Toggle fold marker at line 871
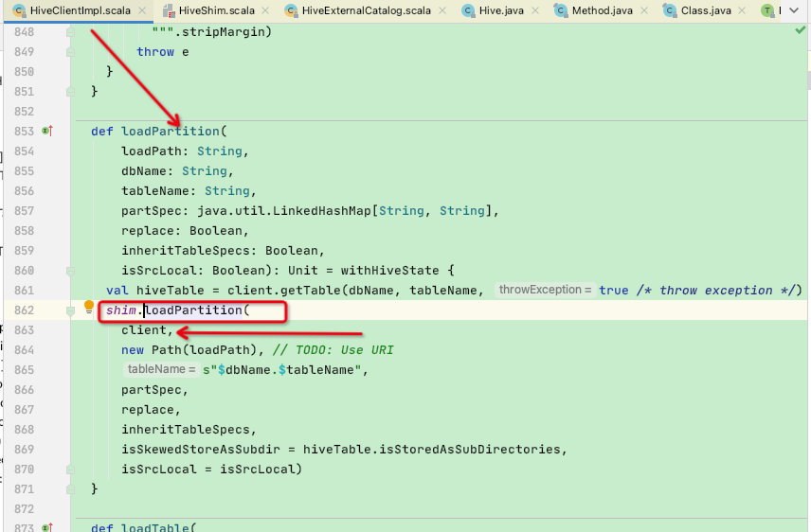This screenshot has height=532, width=811. pos(70,489)
